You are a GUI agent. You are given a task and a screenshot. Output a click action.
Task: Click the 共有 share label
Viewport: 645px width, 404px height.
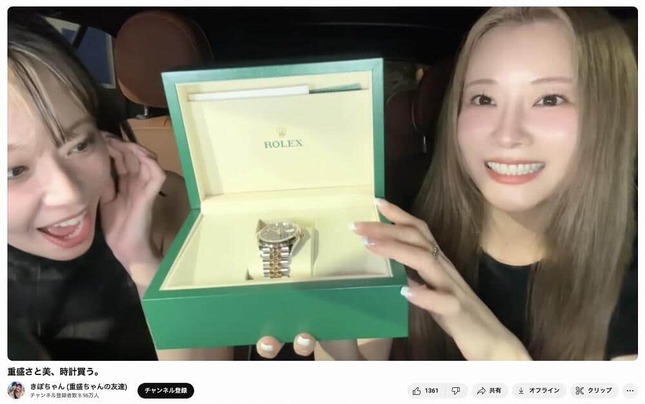495,391
